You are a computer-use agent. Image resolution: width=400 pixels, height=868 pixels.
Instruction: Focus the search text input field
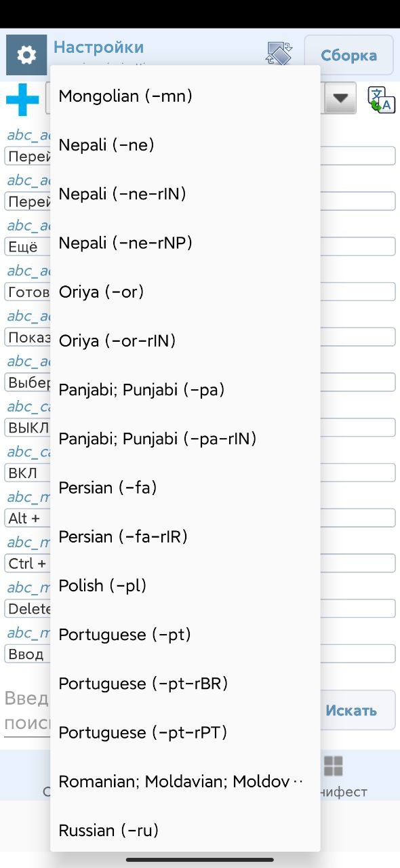coord(27,711)
